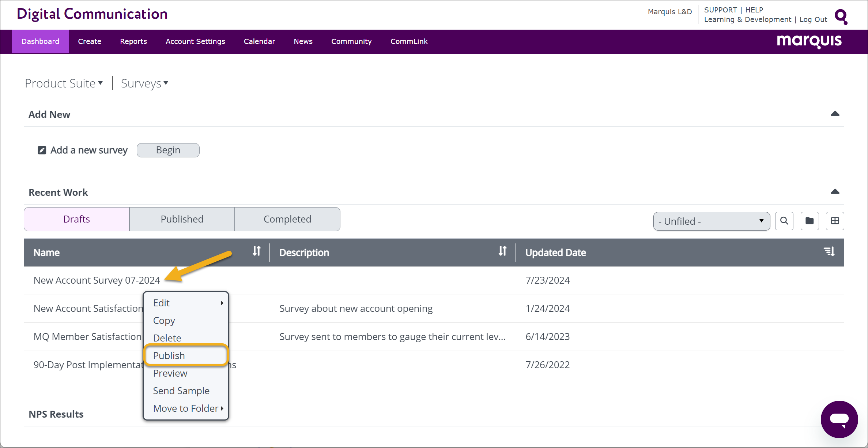Open Account Settings in the nav bar
868x448 pixels.
(195, 41)
